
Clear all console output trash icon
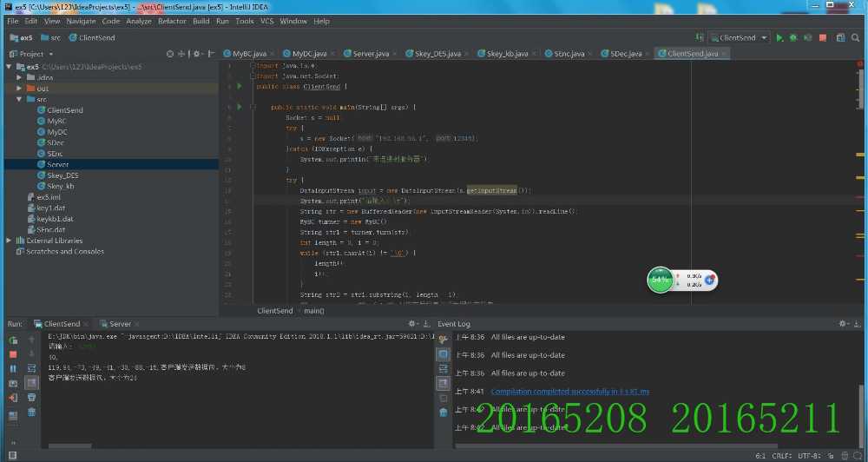coord(31,412)
